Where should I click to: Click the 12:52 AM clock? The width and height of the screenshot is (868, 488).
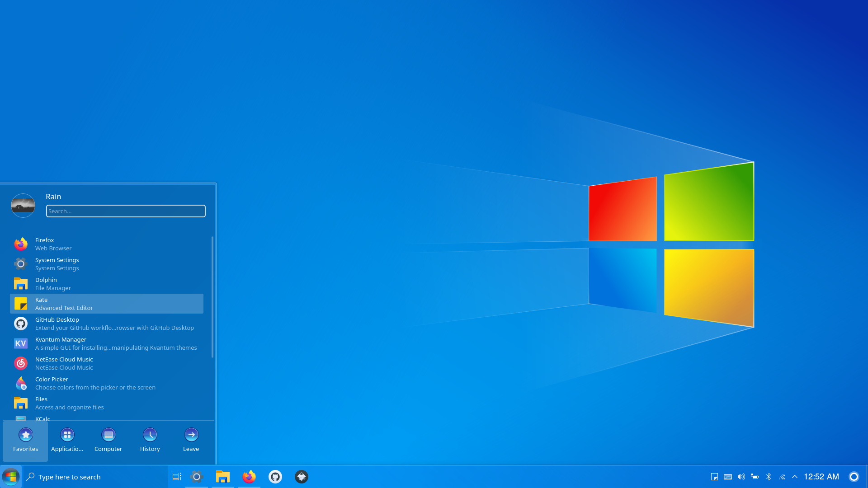[x=821, y=477]
